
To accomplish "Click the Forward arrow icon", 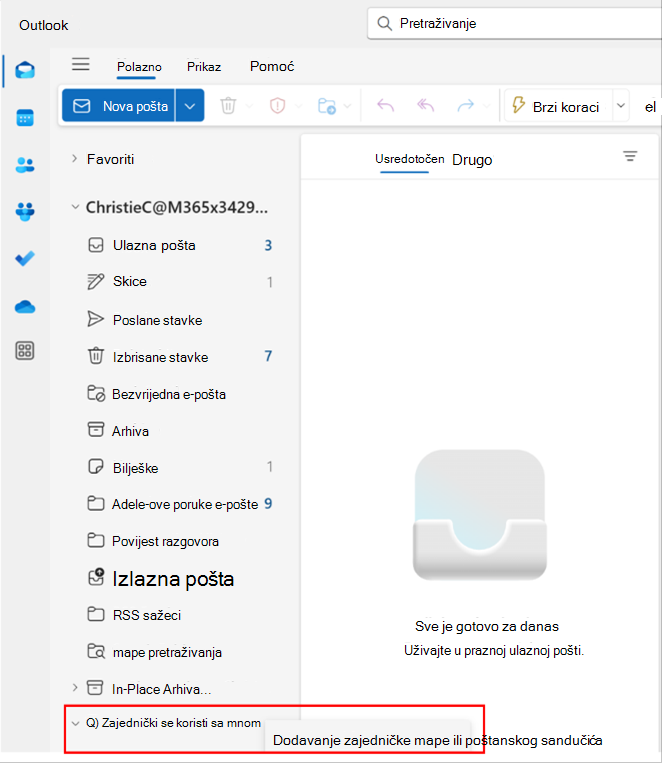I will pyautogui.click(x=465, y=105).
